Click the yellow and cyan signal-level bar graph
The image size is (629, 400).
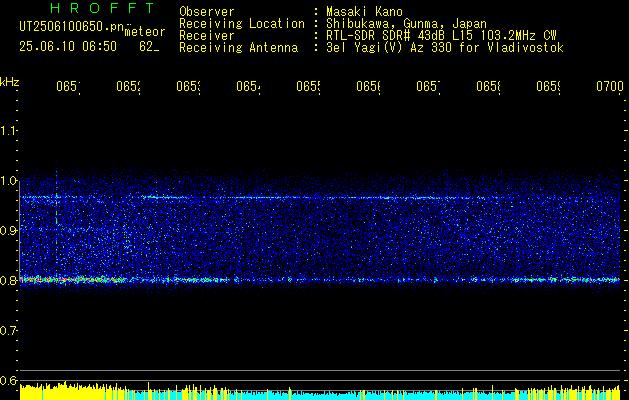(x=320, y=392)
